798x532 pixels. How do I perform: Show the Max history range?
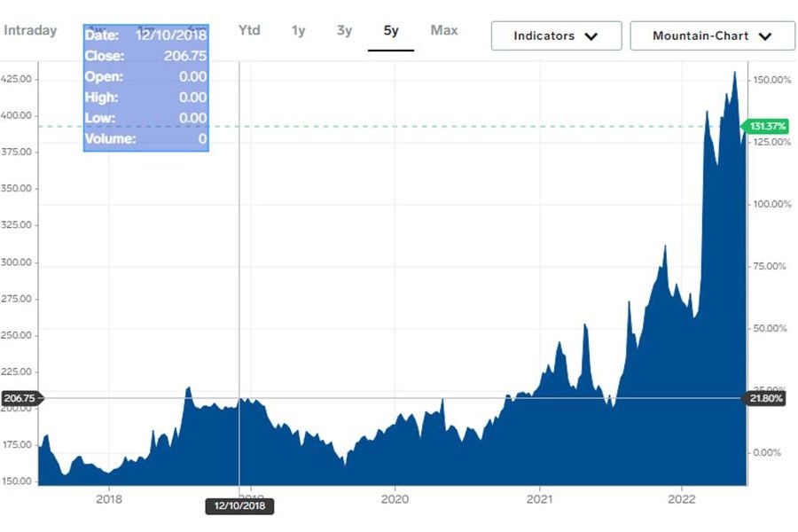tap(444, 31)
